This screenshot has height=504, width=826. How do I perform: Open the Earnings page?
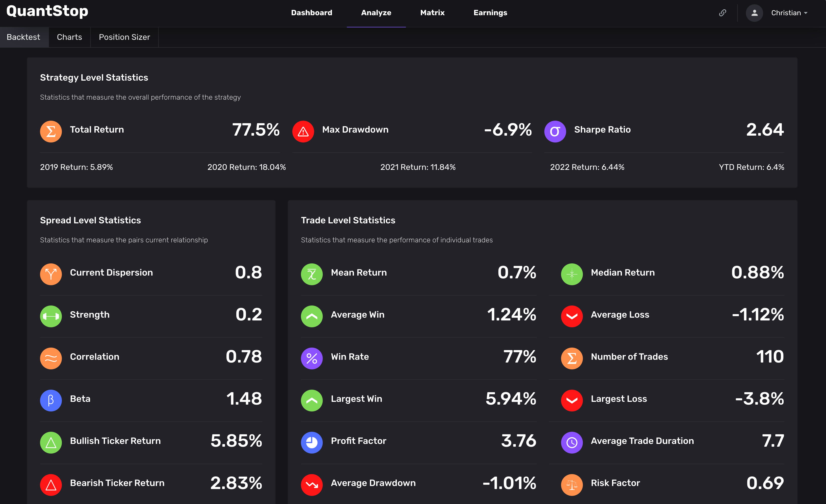[x=490, y=13]
